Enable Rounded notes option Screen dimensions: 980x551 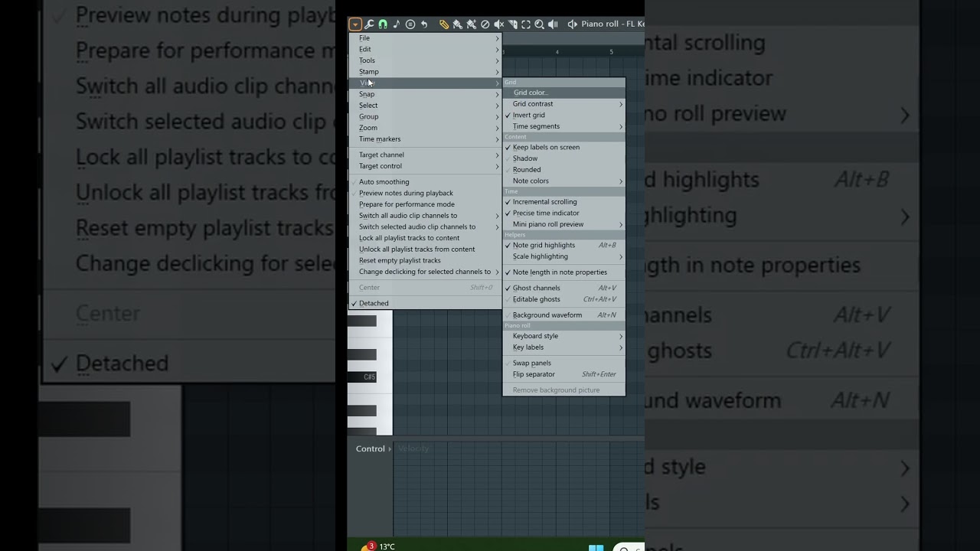tap(563, 170)
